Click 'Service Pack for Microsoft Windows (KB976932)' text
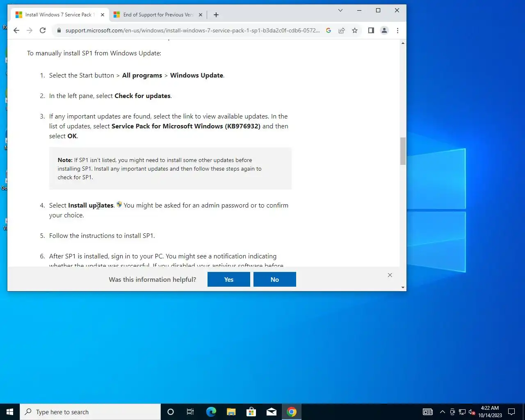This screenshot has height=420, width=525. click(x=186, y=126)
